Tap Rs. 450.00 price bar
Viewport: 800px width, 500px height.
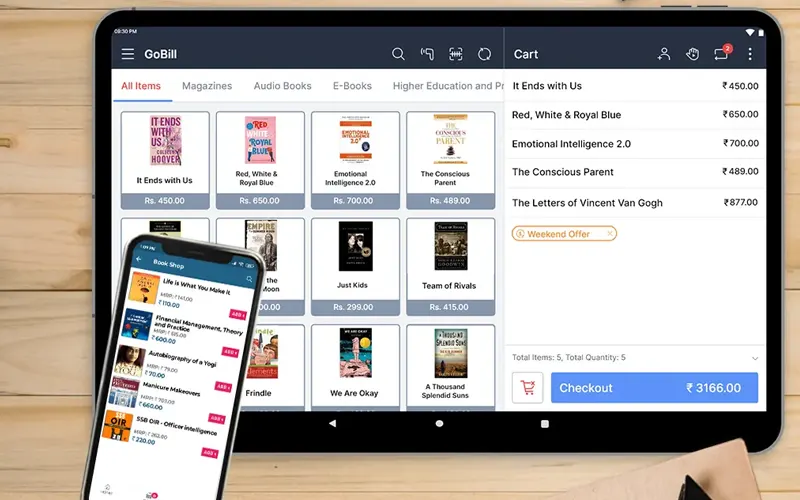click(x=165, y=201)
